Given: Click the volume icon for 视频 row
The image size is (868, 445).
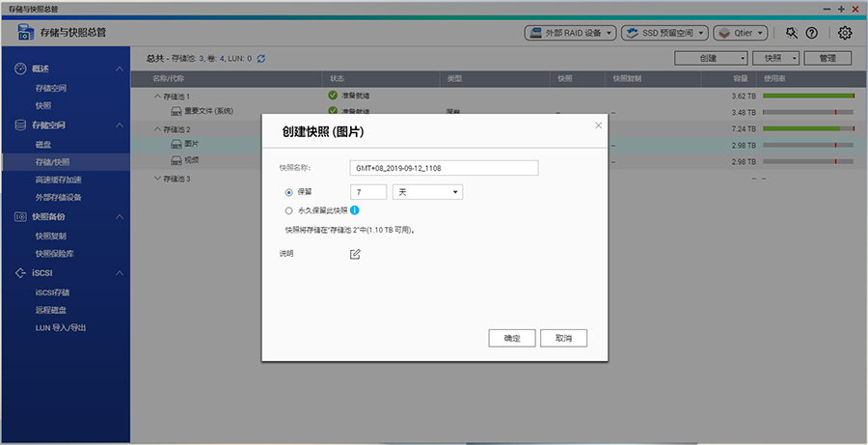Looking at the screenshot, I should click(x=176, y=160).
